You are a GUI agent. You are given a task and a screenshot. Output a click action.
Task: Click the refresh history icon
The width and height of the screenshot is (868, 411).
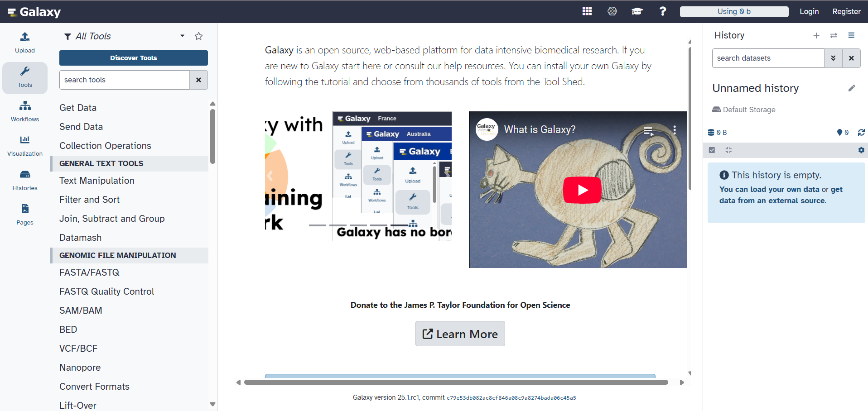pyautogui.click(x=861, y=133)
